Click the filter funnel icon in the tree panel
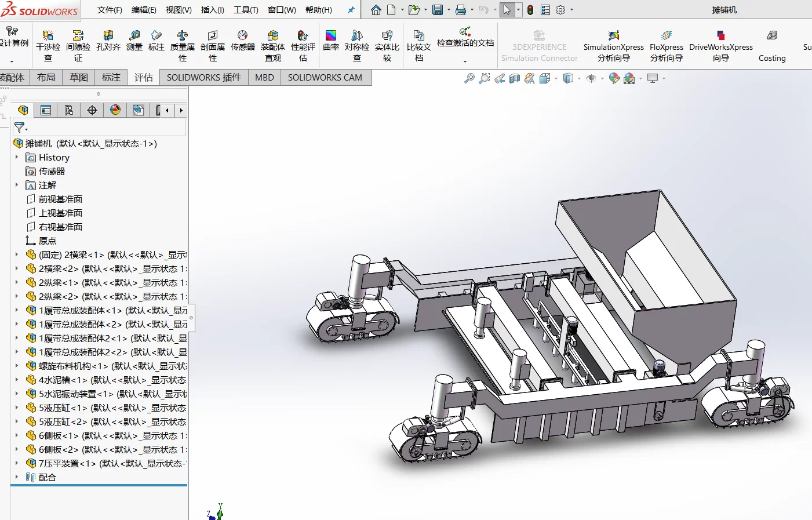This screenshot has width=812, height=520. click(x=20, y=128)
